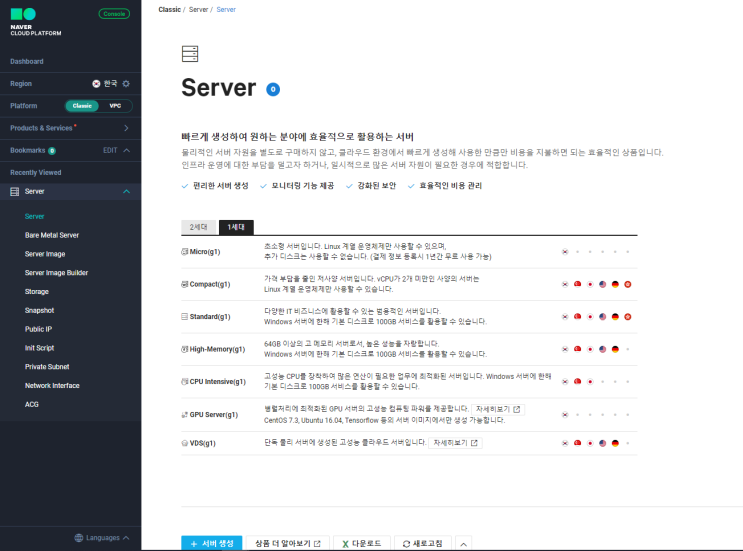Click Korea flag in Micro(g1) row
Screen dimensions: 743x551
(565, 252)
